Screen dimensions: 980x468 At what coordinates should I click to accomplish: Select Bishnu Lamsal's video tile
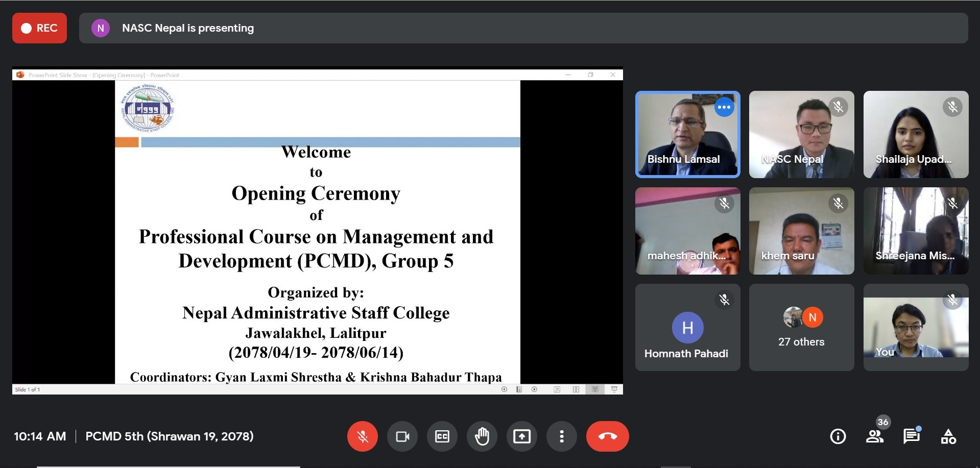click(687, 135)
